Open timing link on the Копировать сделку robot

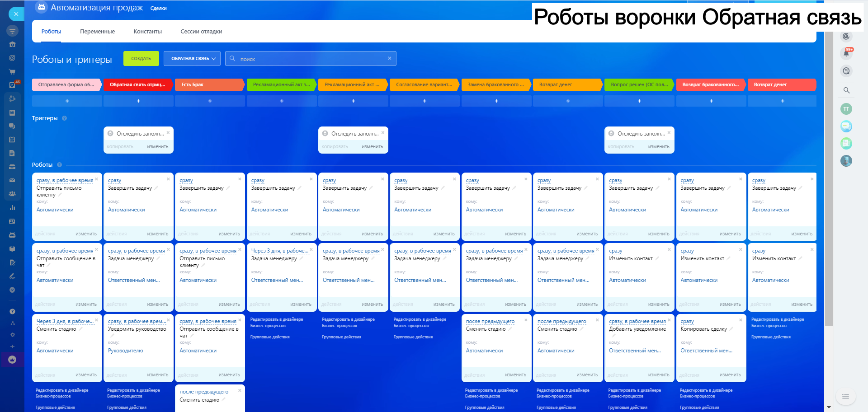(x=687, y=322)
